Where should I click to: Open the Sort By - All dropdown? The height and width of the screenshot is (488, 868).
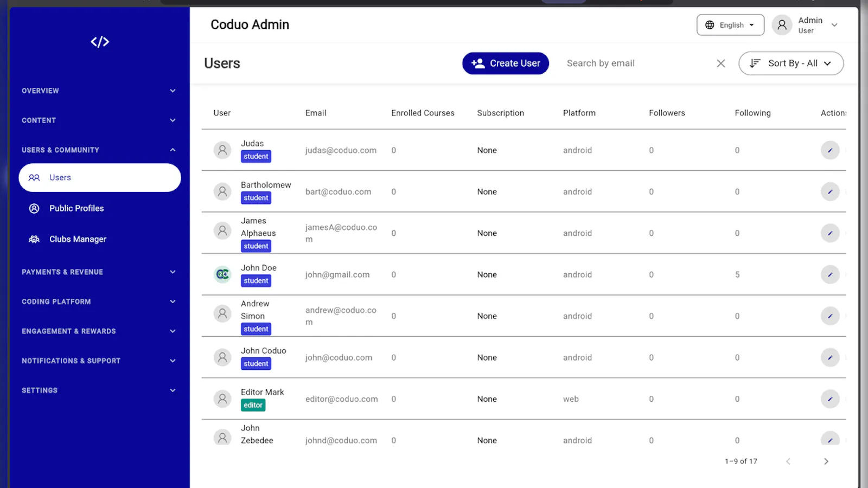791,63
